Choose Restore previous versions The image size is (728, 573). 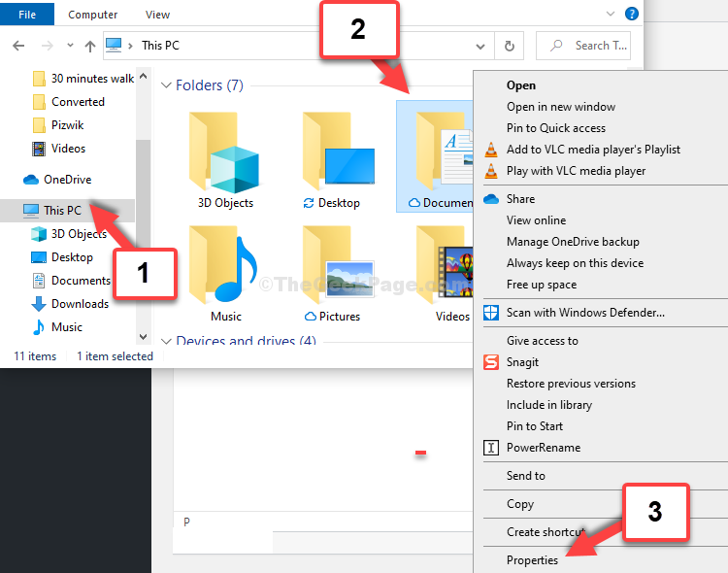point(571,384)
